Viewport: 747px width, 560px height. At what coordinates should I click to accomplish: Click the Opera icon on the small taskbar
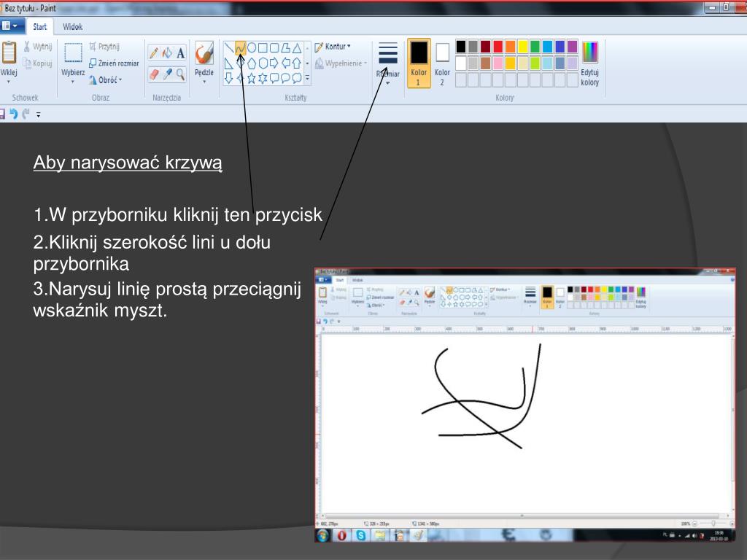click(341, 535)
